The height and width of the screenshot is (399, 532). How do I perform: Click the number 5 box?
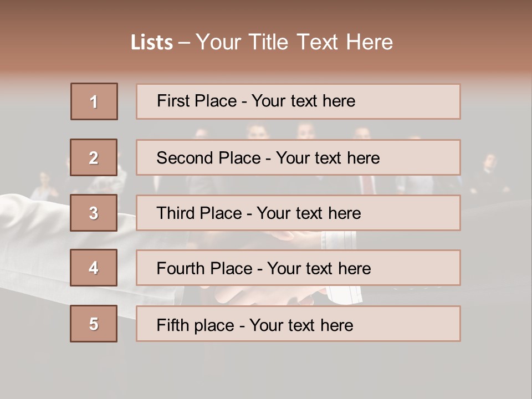[94, 324]
